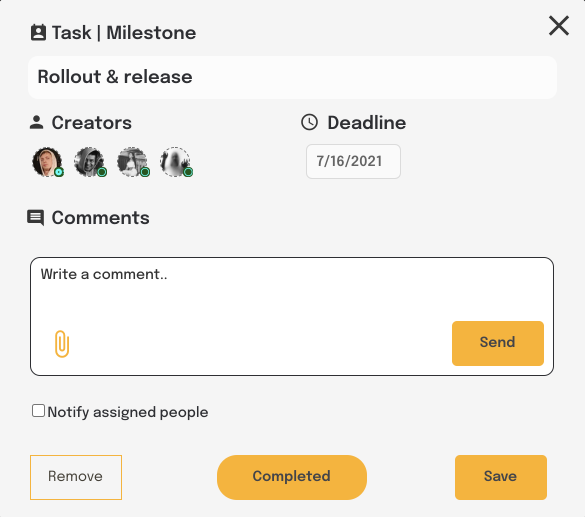585x517 pixels.
Task: Send the comment
Action: click(x=498, y=343)
